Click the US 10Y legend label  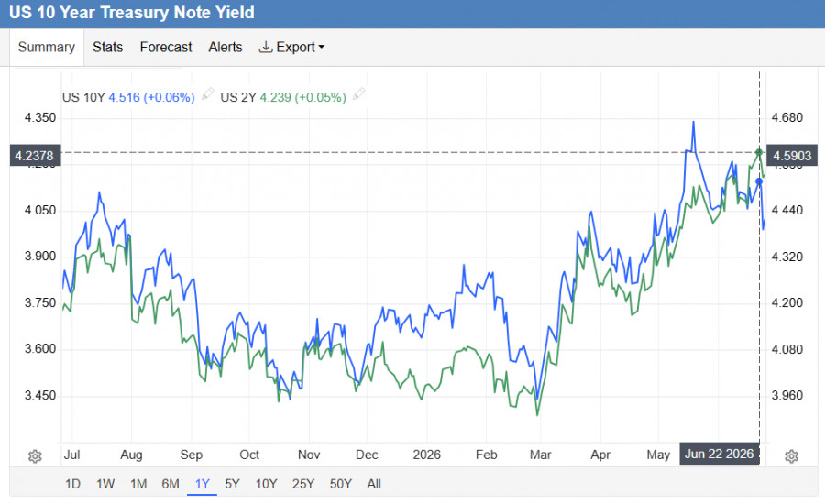[83, 97]
